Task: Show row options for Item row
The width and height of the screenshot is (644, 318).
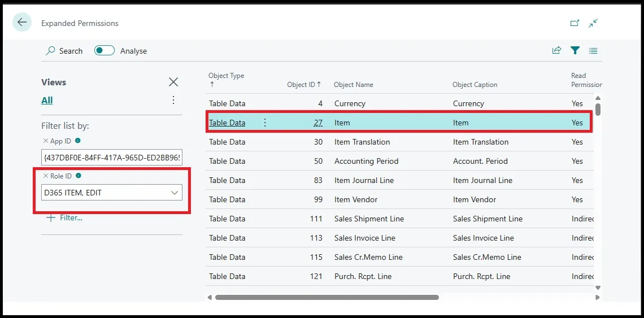Action: click(x=265, y=123)
